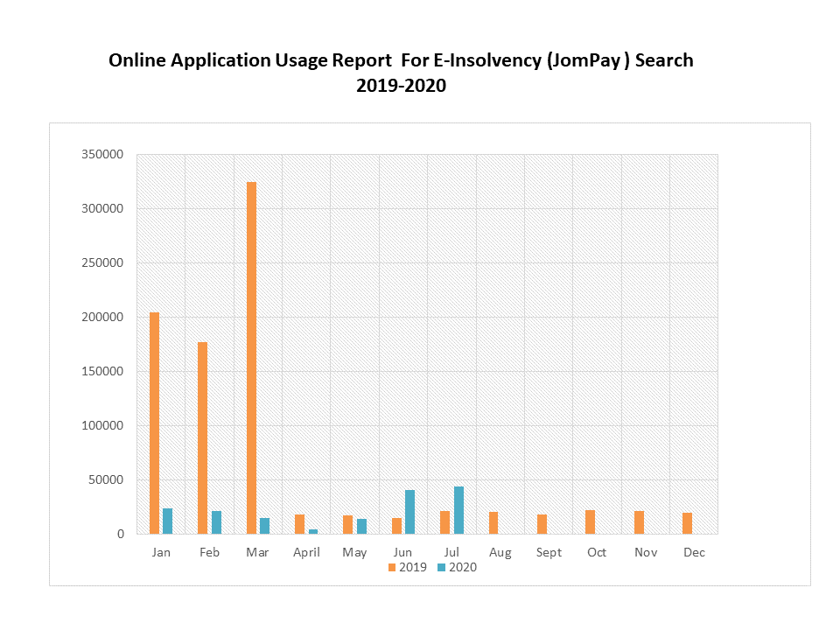Select the orange 2019 bar for Sept
Screen dimensions: 840x630
click(x=542, y=524)
